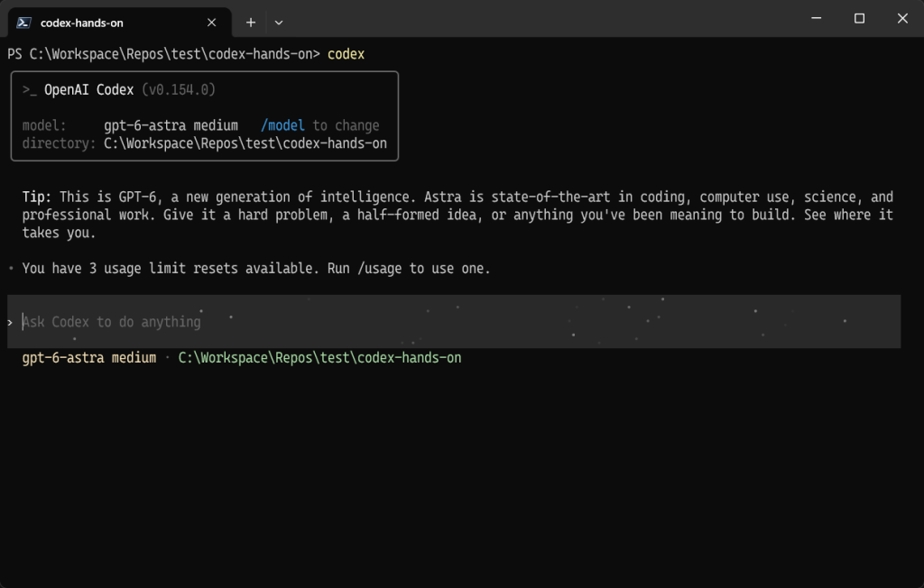
Task: Click the 'Ask Codex to do anything' input
Action: click(454, 322)
